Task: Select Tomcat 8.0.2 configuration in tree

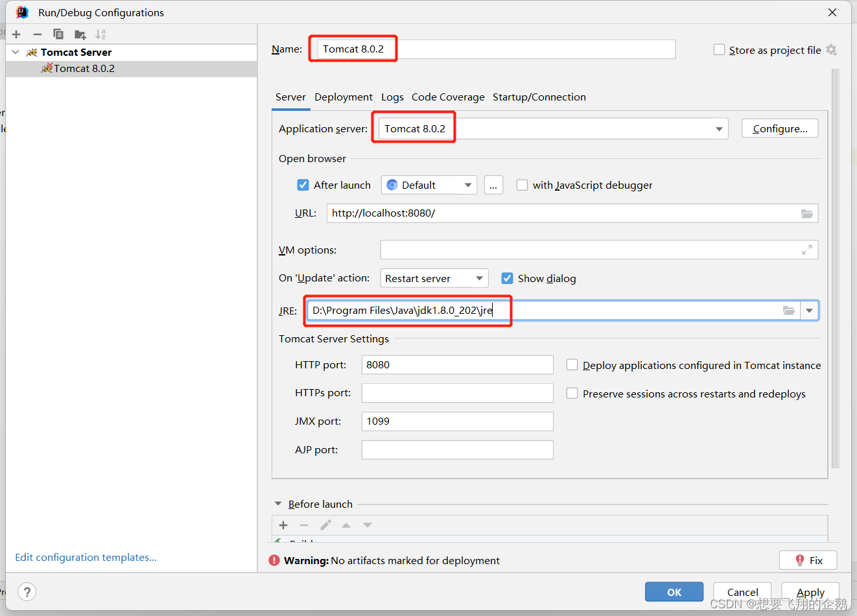Action: (x=132, y=69)
